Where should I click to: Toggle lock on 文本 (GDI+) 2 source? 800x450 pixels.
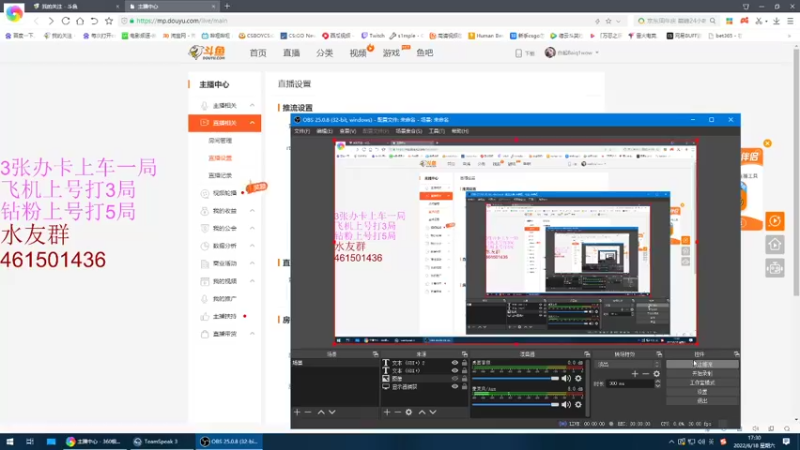[464, 363]
